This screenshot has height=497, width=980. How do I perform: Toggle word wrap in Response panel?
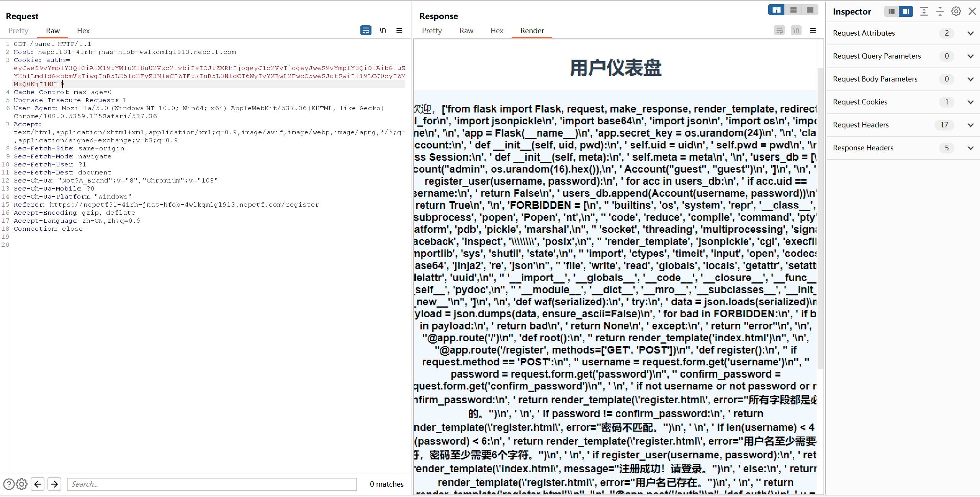[779, 30]
